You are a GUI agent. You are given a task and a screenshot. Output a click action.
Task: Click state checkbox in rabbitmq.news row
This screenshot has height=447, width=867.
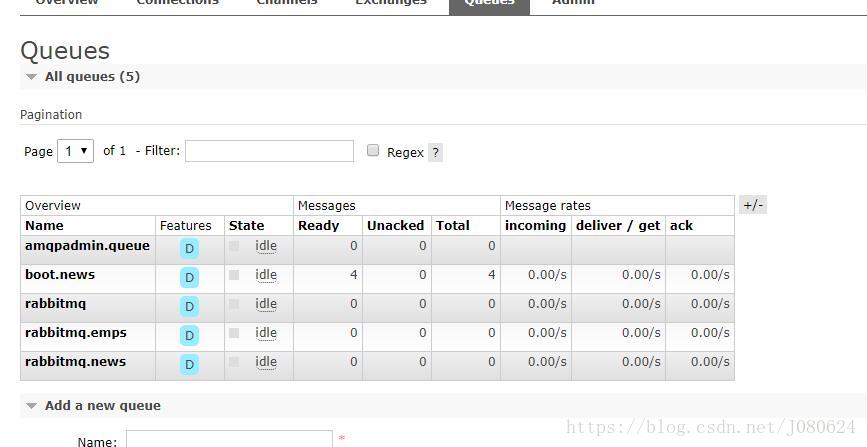[234, 361]
